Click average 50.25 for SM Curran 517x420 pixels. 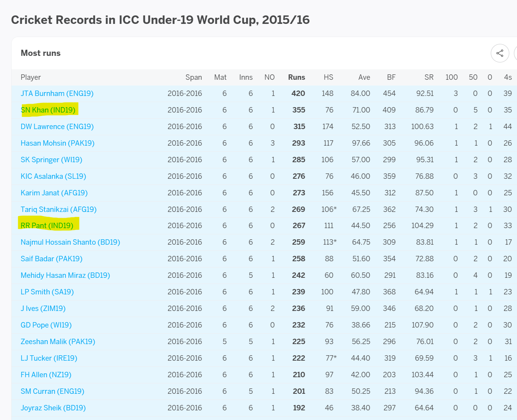click(361, 391)
